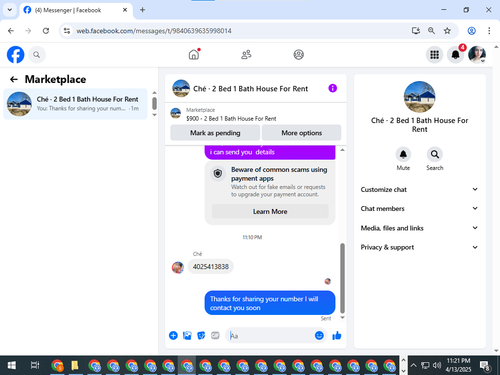The height and width of the screenshot is (375, 500).
Task: Open Windows Start button
Action: [x=12, y=365]
